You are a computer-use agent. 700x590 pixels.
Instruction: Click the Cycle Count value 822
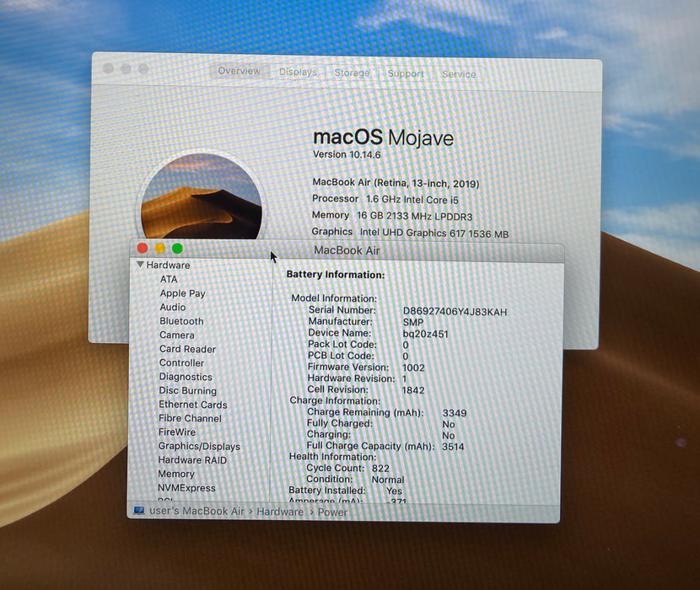pos(380,468)
